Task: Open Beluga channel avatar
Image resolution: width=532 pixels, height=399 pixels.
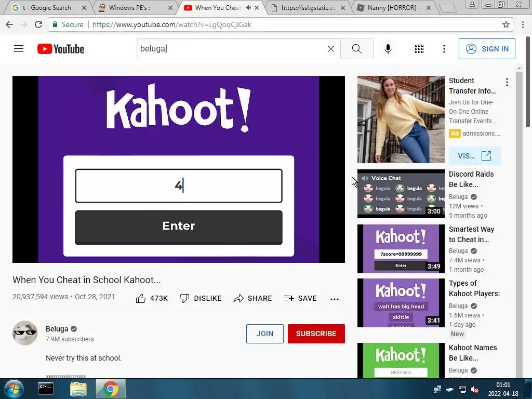Action: (x=25, y=333)
